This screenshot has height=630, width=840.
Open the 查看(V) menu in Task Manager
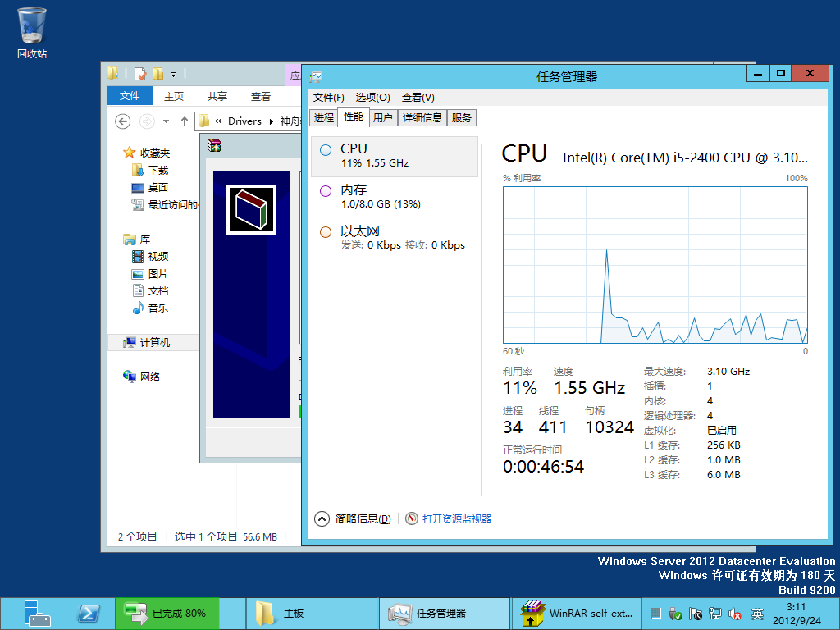coord(418,98)
